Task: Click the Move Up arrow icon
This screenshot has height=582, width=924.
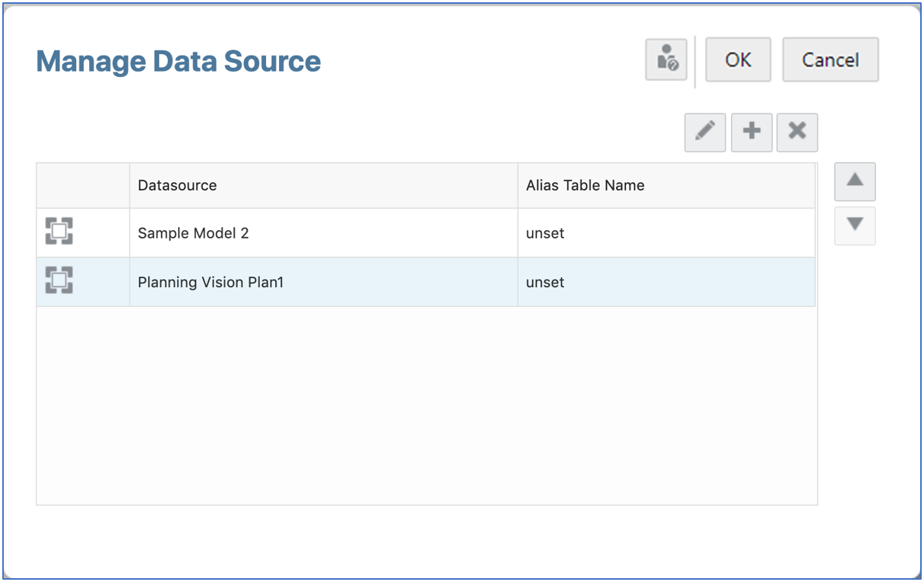Action: tap(855, 182)
